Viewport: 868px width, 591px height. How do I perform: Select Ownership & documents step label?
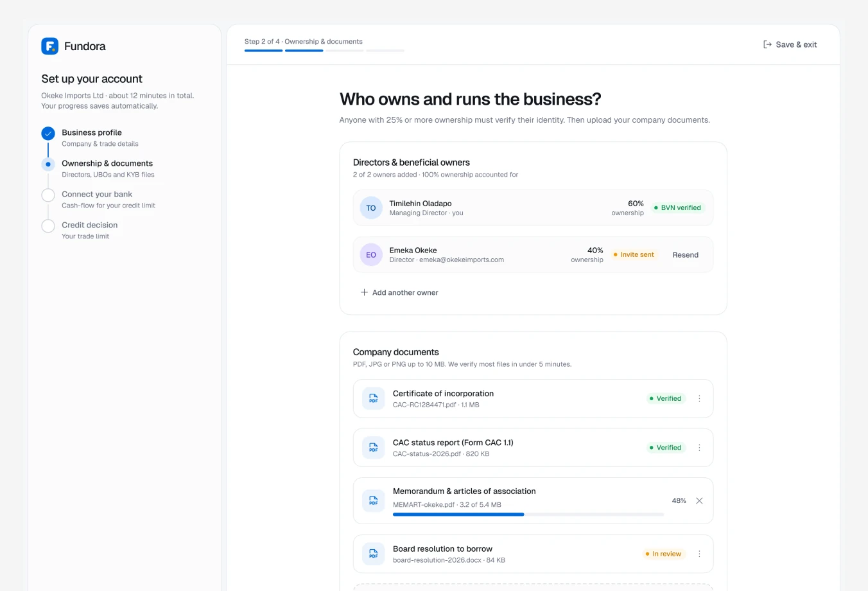pyautogui.click(x=107, y=163)
